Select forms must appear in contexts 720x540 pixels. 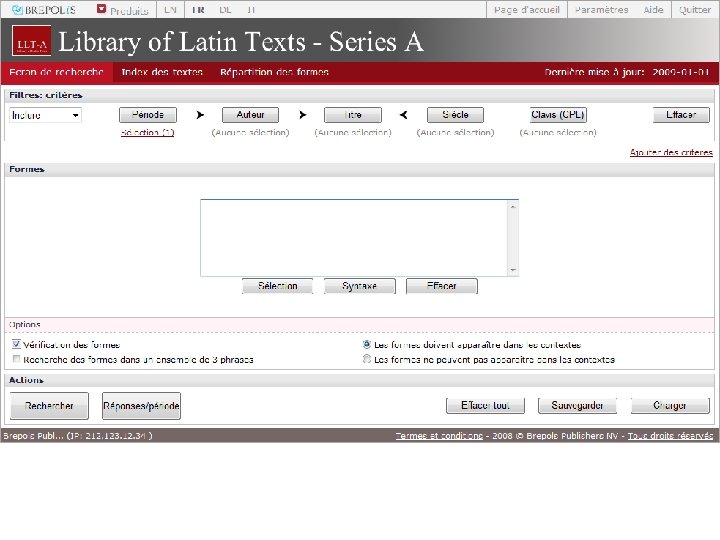[366, 344]
